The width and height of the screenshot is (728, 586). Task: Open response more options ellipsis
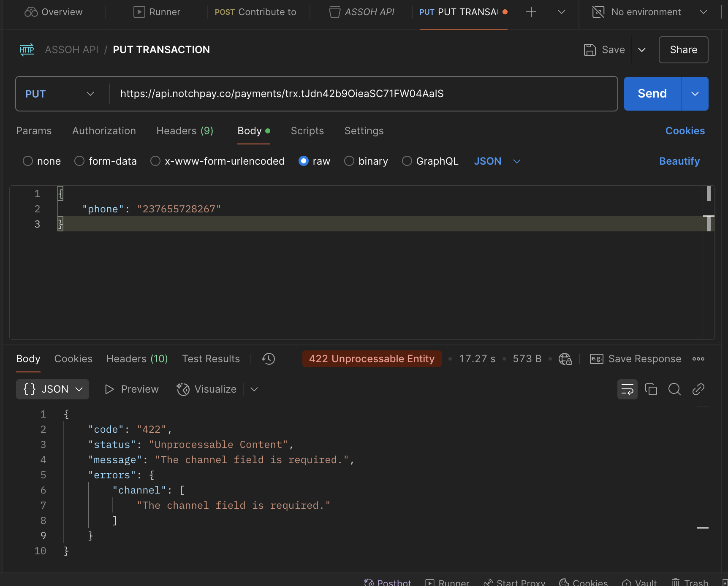(698, 359)
